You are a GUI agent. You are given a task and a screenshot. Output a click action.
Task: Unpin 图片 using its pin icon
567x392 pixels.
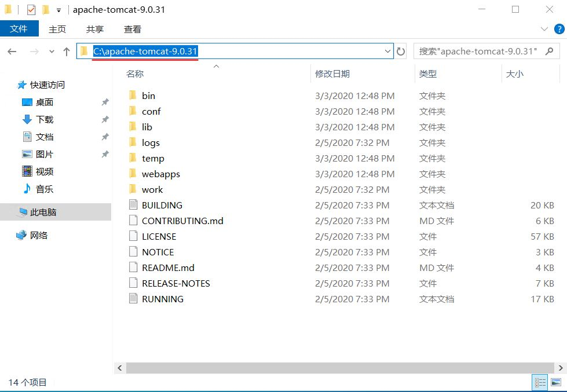tap(105, 154)
